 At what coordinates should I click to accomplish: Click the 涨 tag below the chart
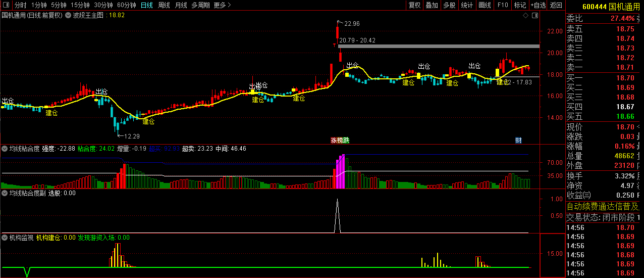click(334, 140)
